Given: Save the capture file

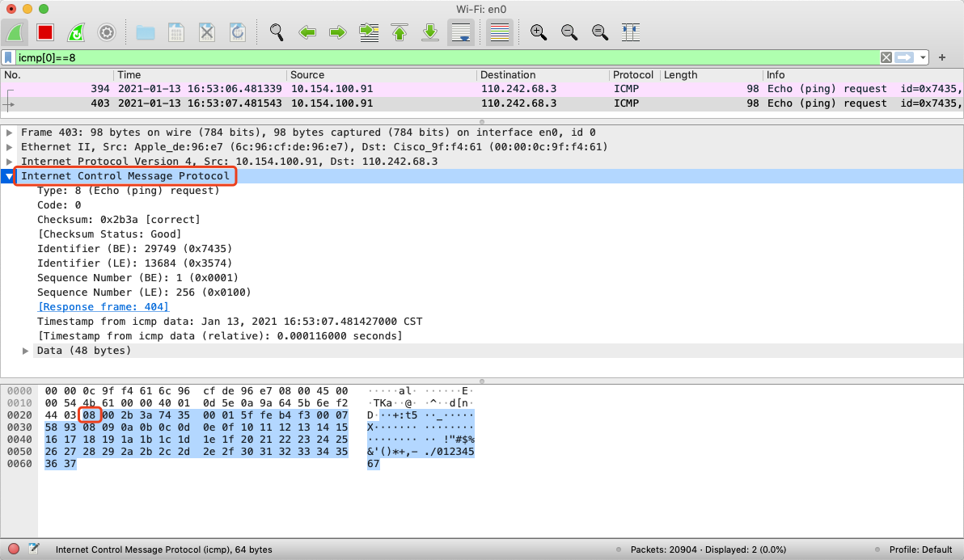Looking at the screenshot, I should pos(176,32).
